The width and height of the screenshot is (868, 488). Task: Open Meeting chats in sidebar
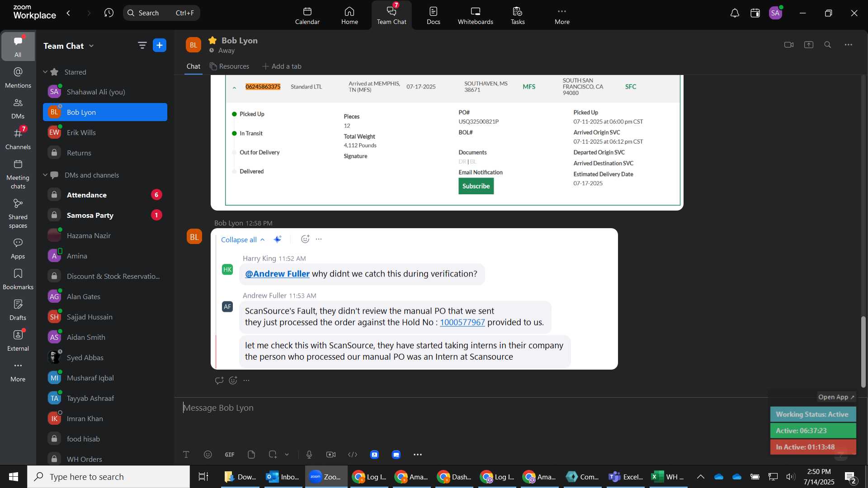click(x=18, y=174)
